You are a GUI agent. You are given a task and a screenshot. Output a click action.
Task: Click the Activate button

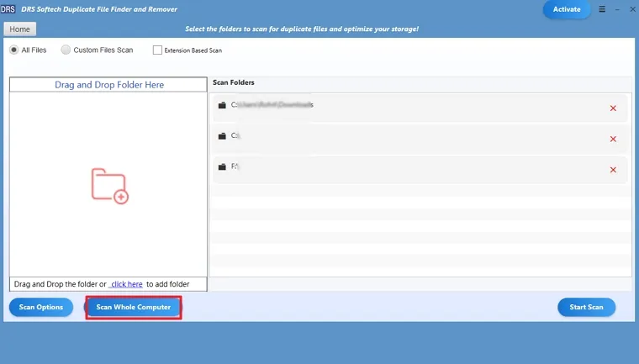coord(567,9)
